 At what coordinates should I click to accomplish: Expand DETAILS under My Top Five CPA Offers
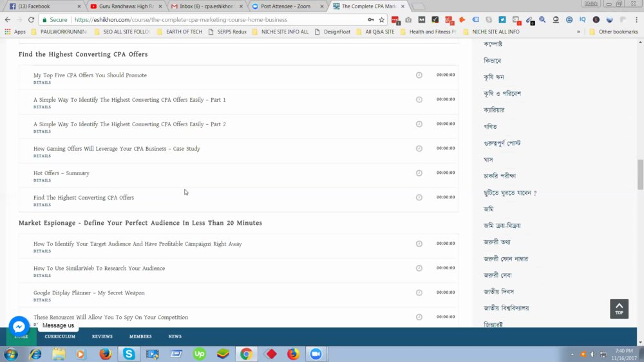[43, 82]
